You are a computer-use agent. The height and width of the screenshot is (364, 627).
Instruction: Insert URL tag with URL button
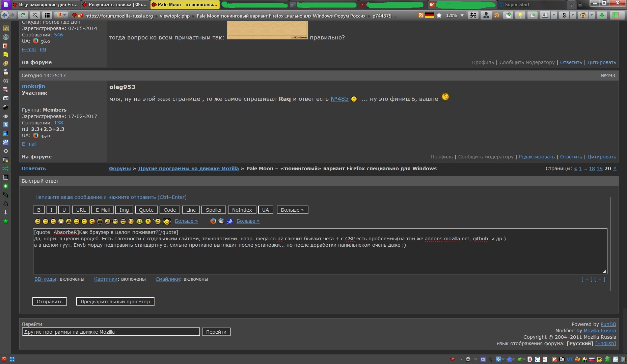(x=81, y=210)
